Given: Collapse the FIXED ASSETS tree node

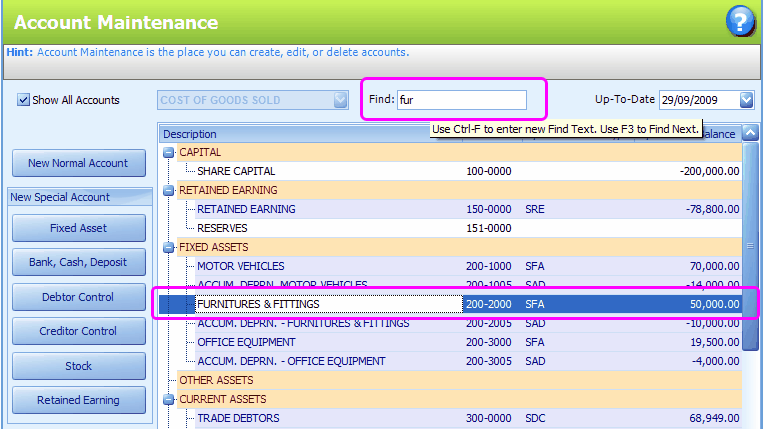Looking at the screenshot, I should [x=168, y=247].
